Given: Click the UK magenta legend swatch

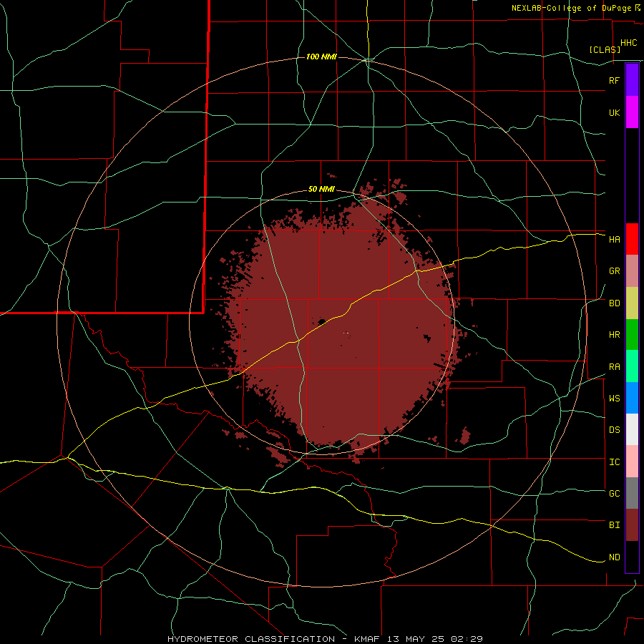Looking at the screenshot, I should tap(632, 112).
